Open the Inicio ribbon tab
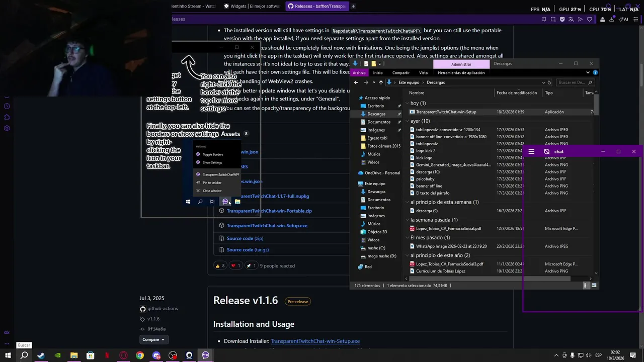The width and height of the screenshot is (644, 362). click(x=378, y=72)
